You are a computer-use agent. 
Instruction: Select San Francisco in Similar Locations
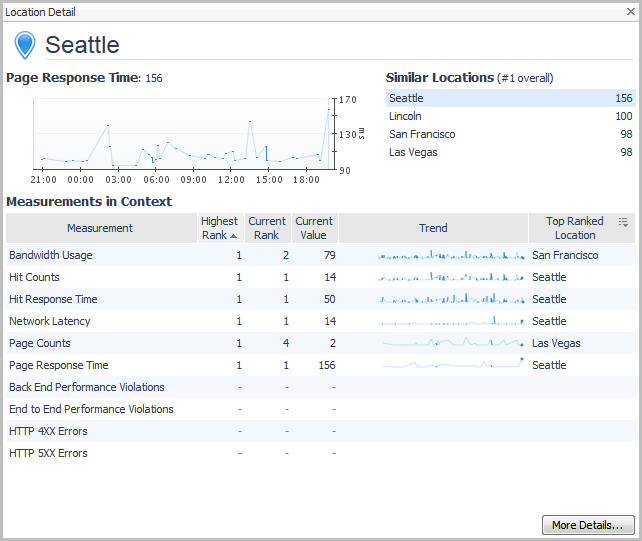[x=422, y=134]
